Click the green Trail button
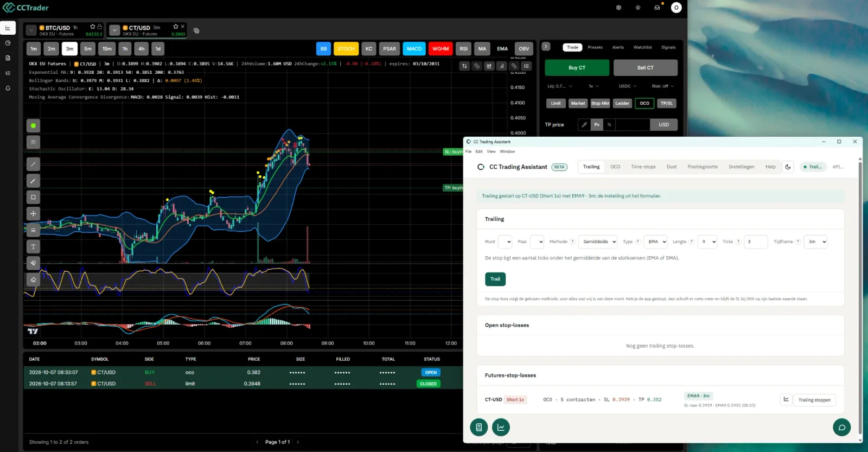Screen dimensions: 868x452 pyautogui.click(x=495, y=279)
